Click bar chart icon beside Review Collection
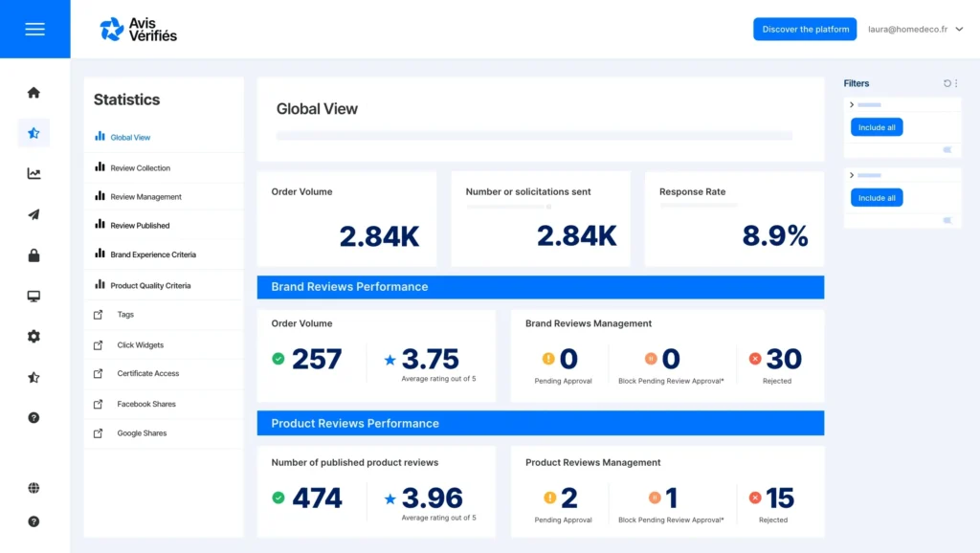The width and height of the screenshot is (980, 553). pyautogui.click(x=100, y=166)
